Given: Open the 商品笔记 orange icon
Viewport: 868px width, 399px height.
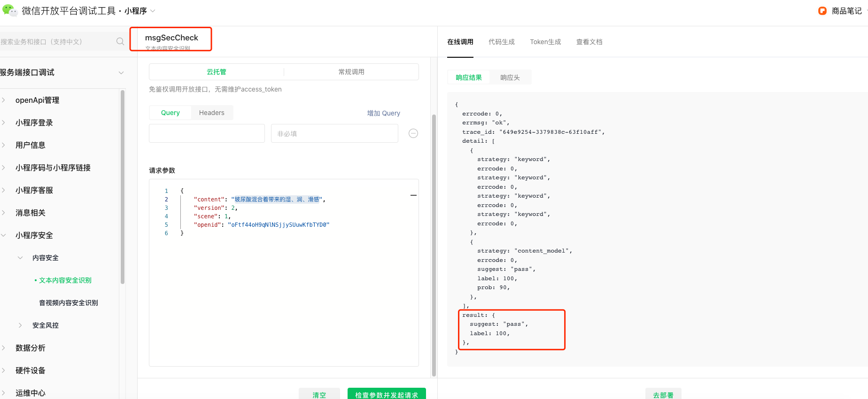Looking at the screenshot, I should click(x=822, y=11).
